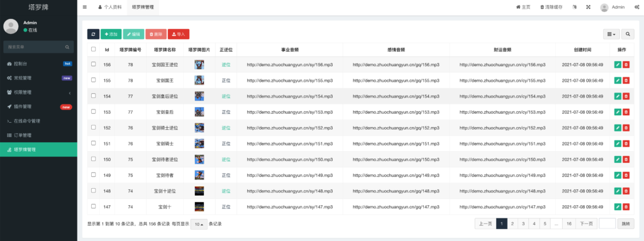
Task: Click the 逆位 status in row 152
Action: [x=226, y=128]
